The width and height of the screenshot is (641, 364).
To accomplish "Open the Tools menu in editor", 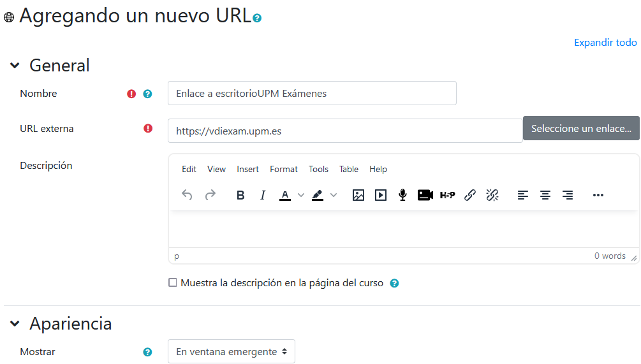I will 318,169.
